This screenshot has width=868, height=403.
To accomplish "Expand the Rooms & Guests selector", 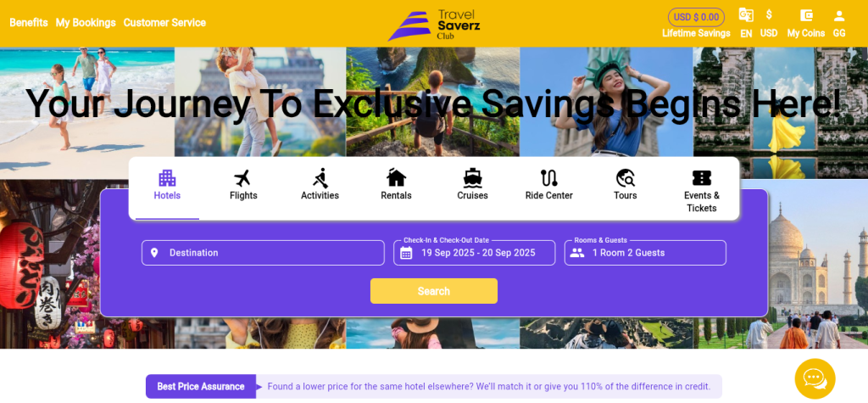I will (645, 253).
